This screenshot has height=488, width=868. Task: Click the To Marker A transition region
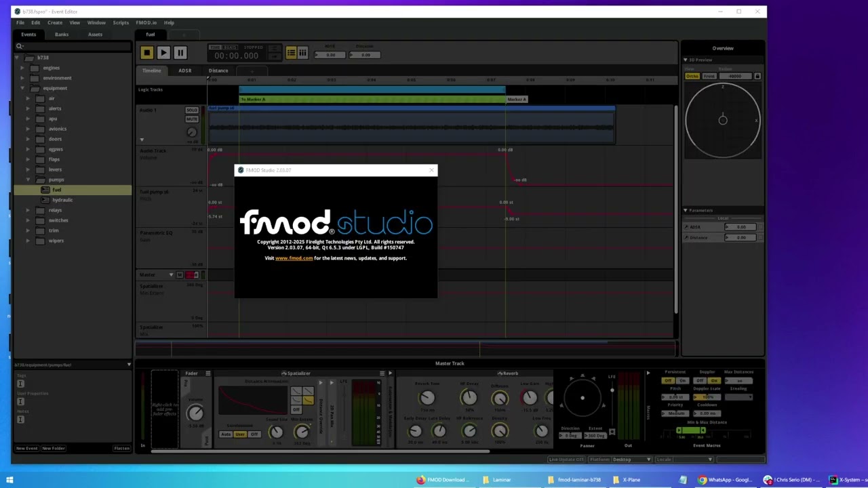point(372,99)
